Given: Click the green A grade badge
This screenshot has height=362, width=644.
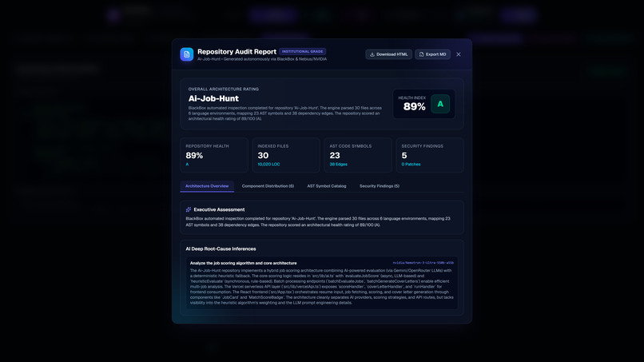Looking at the screenshot, I should click(x=440, y=104).
